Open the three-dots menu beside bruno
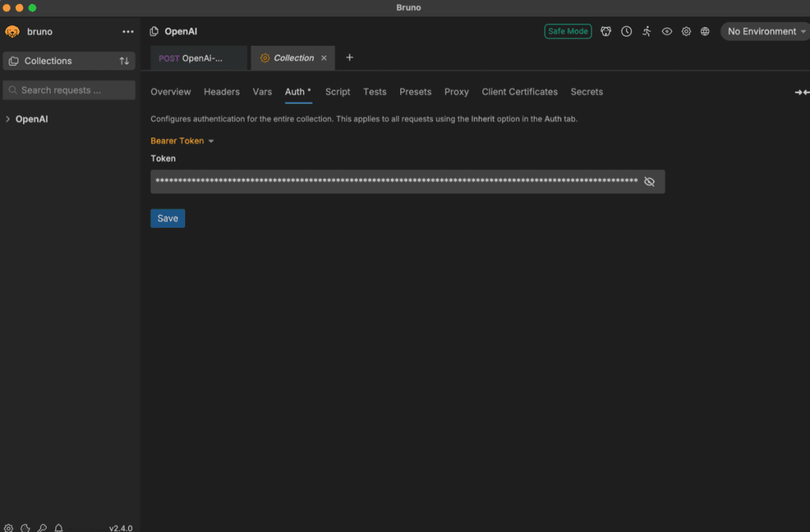Viewport: 810px width, 532px height. pos(127,32)
